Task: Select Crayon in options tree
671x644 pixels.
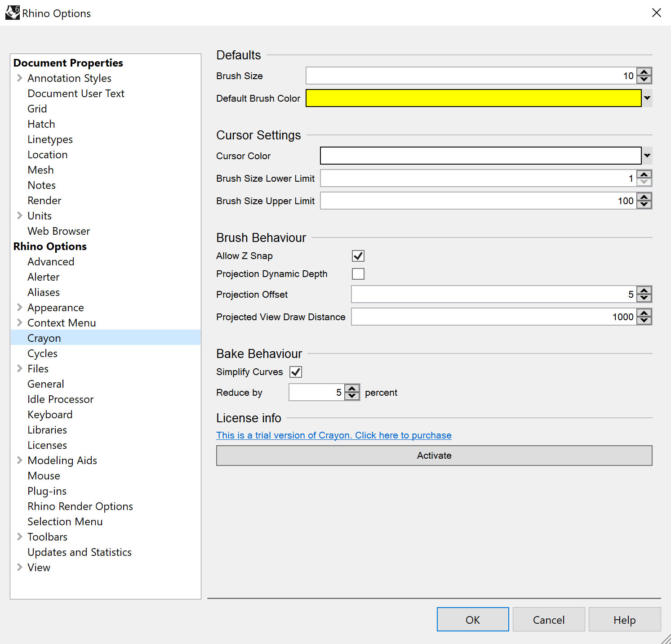Action: click(44, 338)
